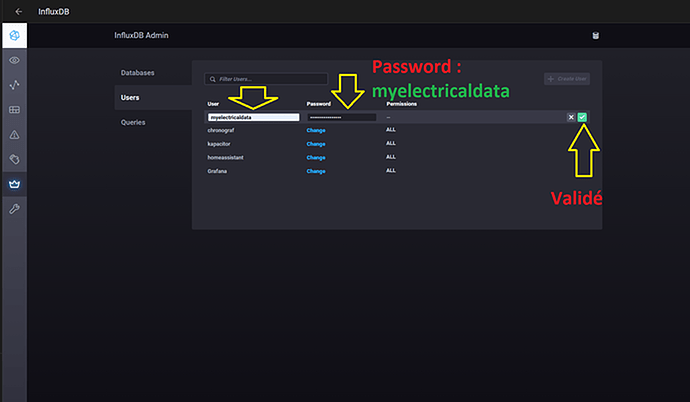Click the myelectricaldata username input field
This screenshot has width=690, height=402.
tap(253, 117)
